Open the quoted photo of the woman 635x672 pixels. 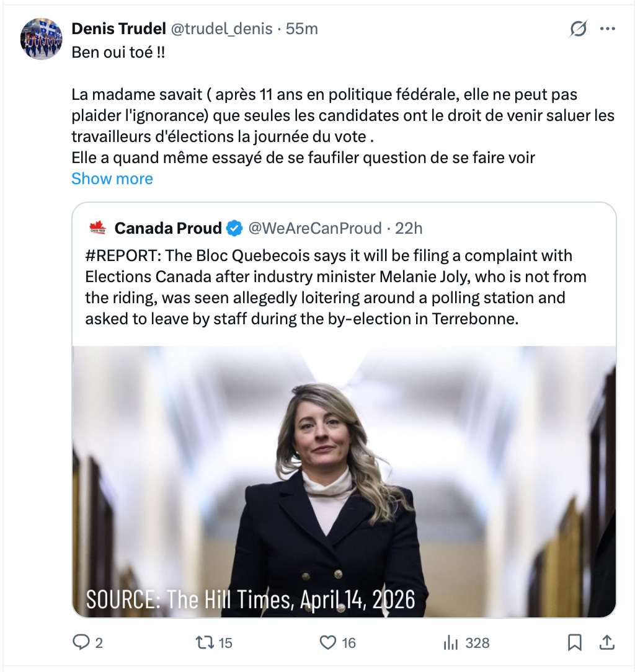344,481
